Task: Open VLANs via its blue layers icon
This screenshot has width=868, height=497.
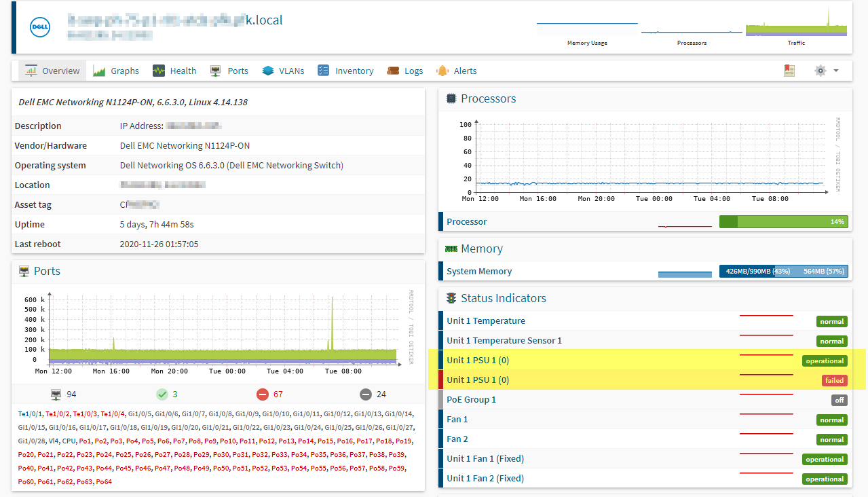Action: [268, 71]
